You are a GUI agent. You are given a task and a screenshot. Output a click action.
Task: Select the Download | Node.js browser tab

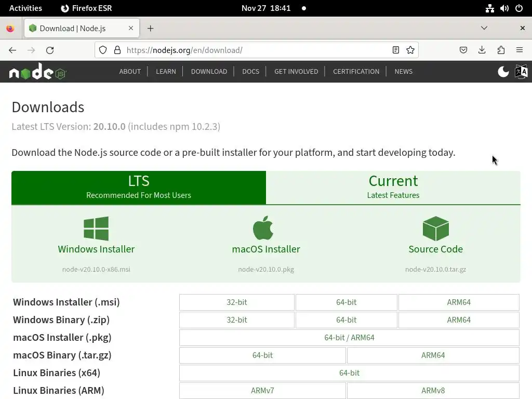pos(82,28)
